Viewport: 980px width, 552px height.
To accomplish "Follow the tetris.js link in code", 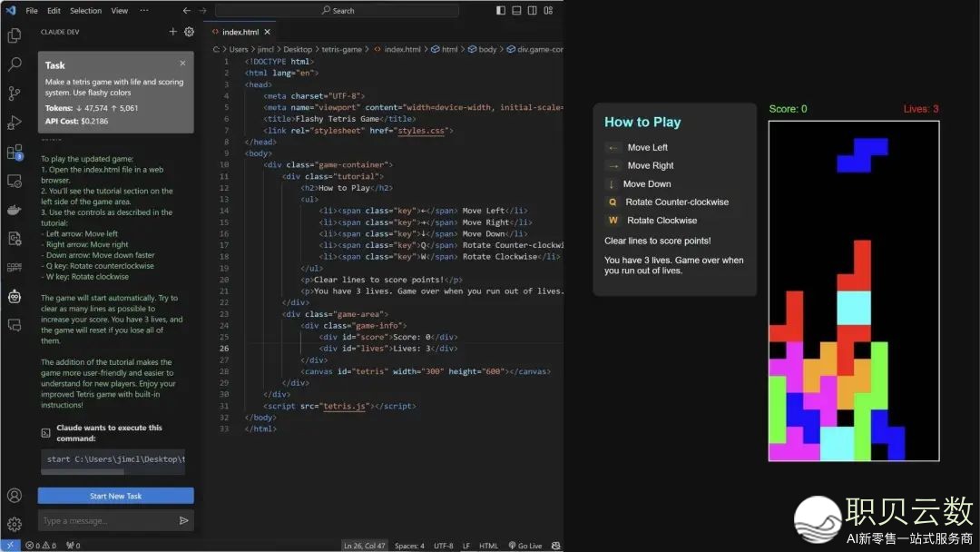I will tap(344, 406).
